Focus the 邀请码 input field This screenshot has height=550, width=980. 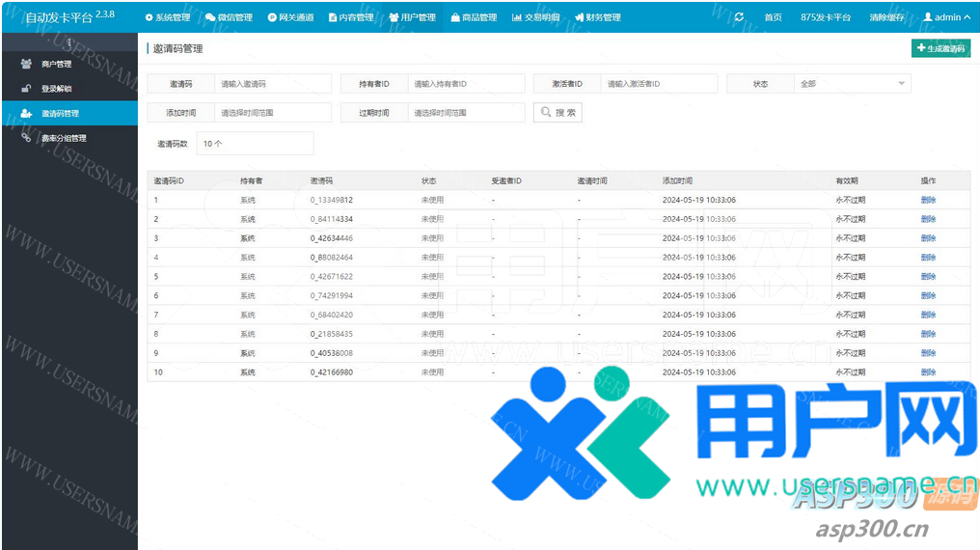click(x=273, y=84)
